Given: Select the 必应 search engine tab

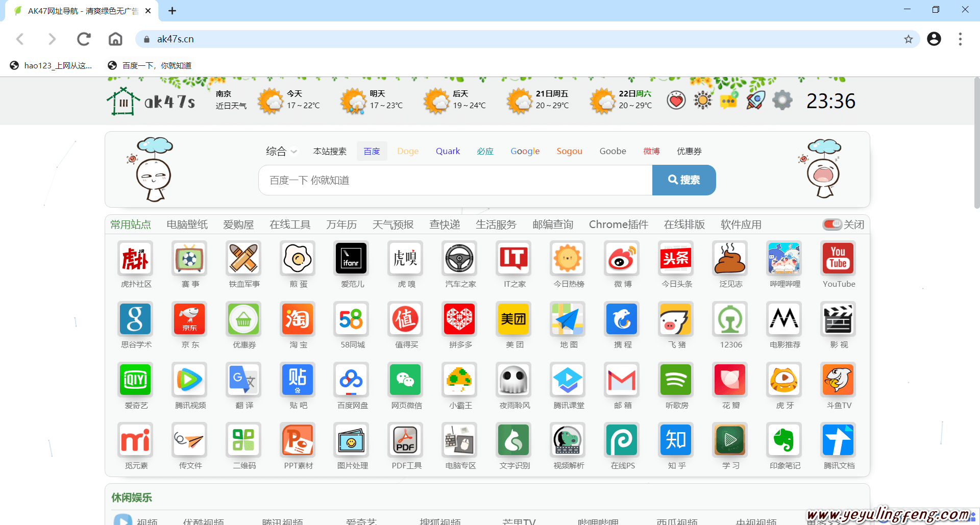Looking at the screenshot, I should click(x=485, y=151).
